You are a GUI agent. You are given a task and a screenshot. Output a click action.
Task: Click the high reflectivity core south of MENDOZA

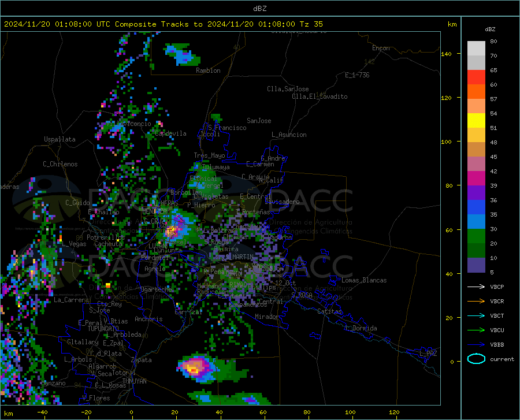[x=172, y=229]
